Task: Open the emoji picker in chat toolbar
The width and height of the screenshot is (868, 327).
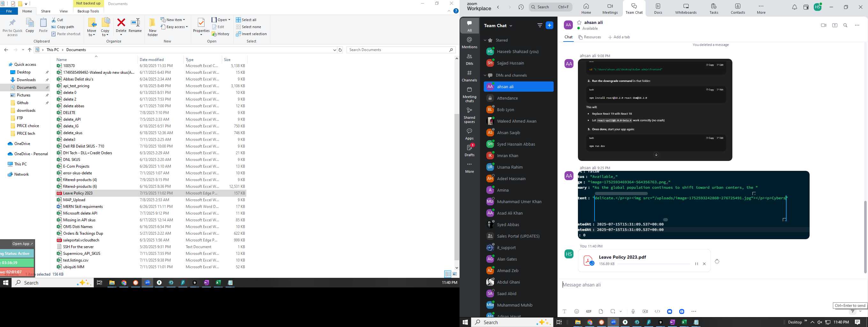Action: tap(577, 311)
